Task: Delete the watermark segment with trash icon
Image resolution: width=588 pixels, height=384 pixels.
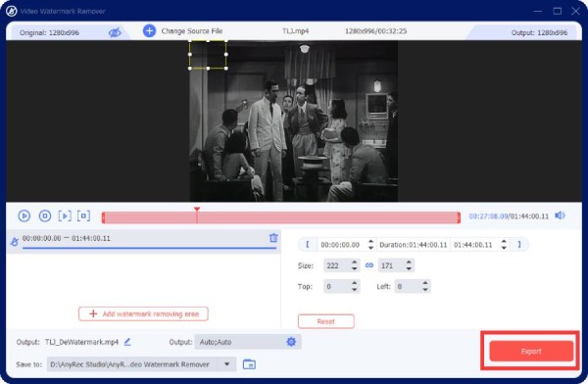Action: coord(273,238)
